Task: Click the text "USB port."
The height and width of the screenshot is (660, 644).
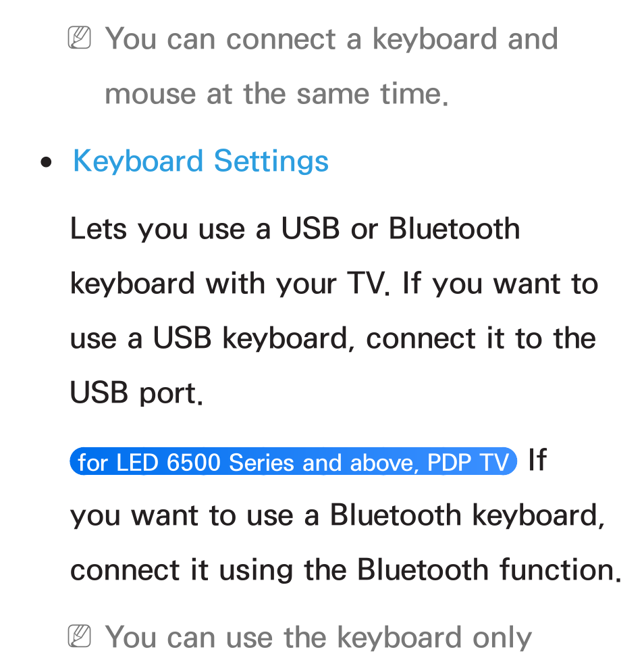Action: (x=137, y=393)
